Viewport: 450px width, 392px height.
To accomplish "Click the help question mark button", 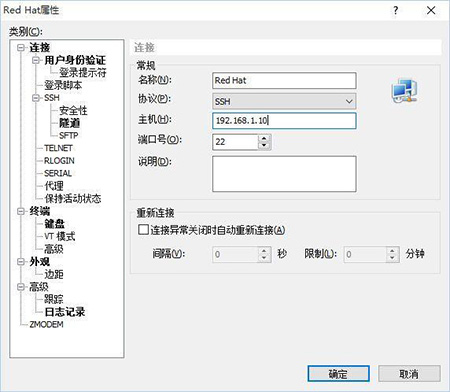I will 395,10.
